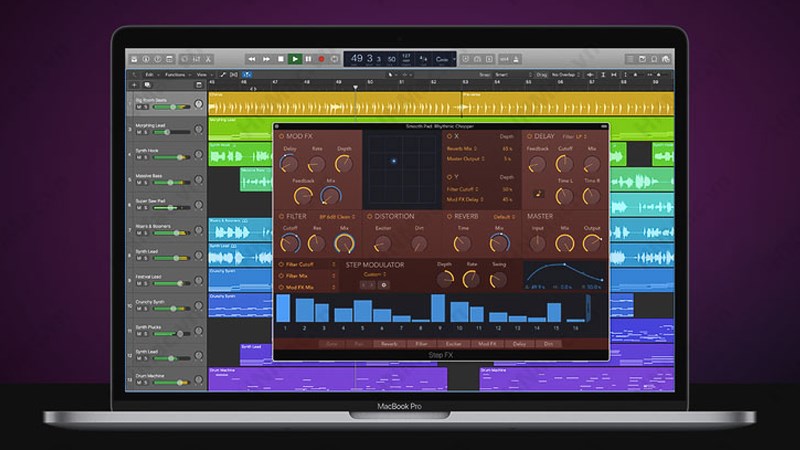This screenshot has width=800, height=450.
Task: Open the X axis Reverb Mix dropdown
Action: click(x=462, y=148)
